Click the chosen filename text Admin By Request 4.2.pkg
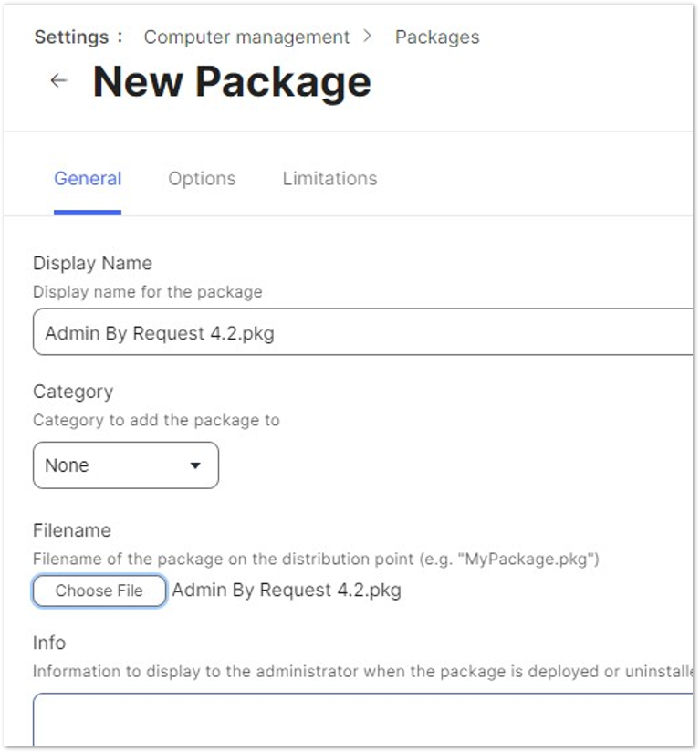 [287, 591]
